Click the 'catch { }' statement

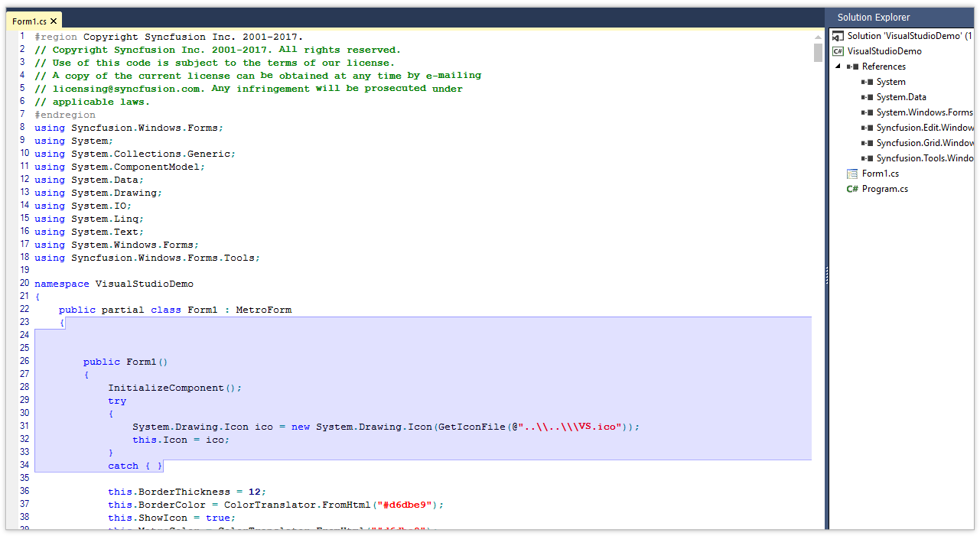(135, 466)
